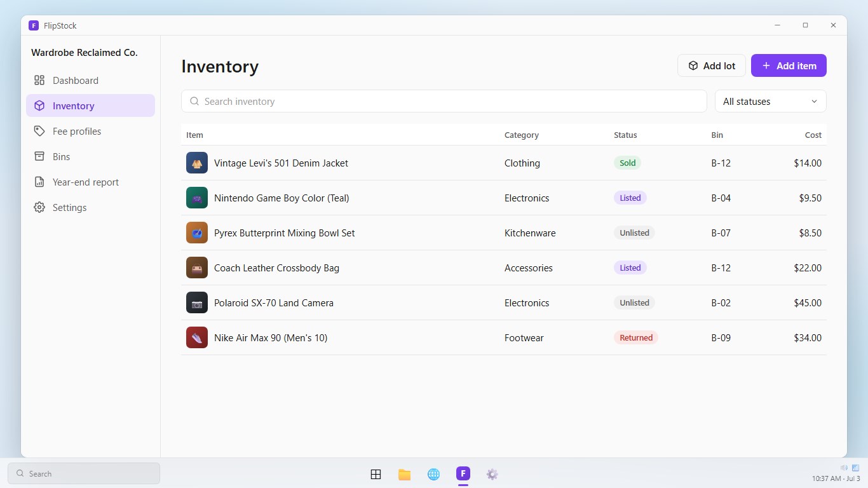Click the $14.00 cost value
Image resolution: width=868 pixels, height=488 pixels.
click(x=808, y=163)
